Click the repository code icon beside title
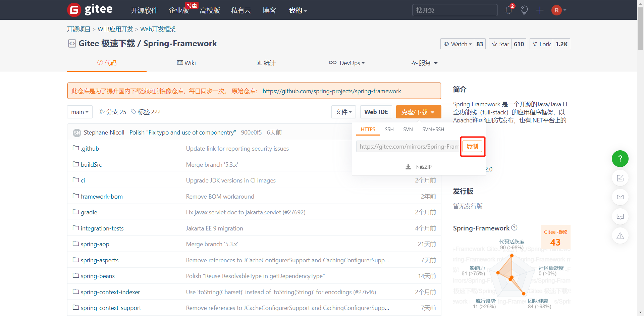Screen dimensions: 644x316 (x=72, y=44)
